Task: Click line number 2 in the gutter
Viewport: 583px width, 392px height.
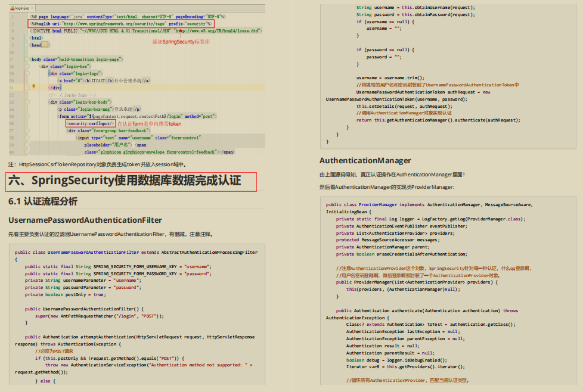Action: [13, 24]
